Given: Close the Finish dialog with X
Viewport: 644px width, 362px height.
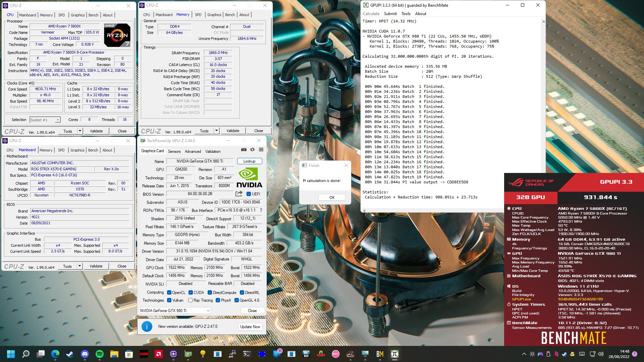Looking at the screenshot, I should click(346, 165).
